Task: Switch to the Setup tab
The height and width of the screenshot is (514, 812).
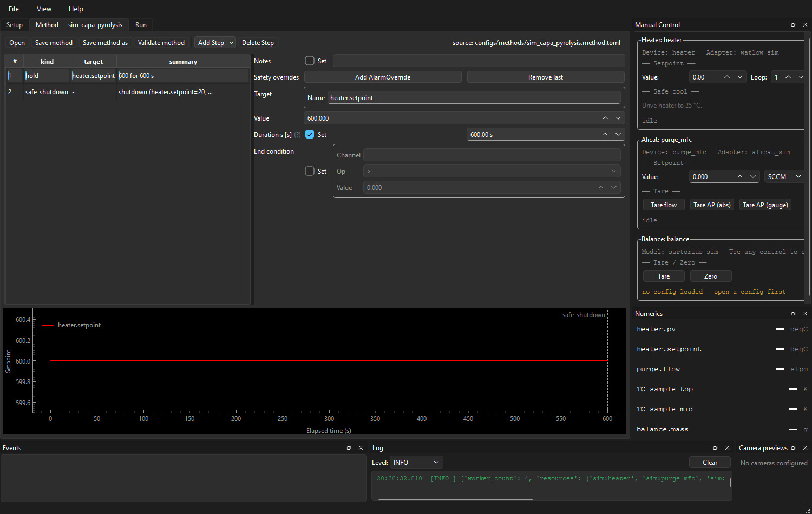Action: tap(15, 25)
